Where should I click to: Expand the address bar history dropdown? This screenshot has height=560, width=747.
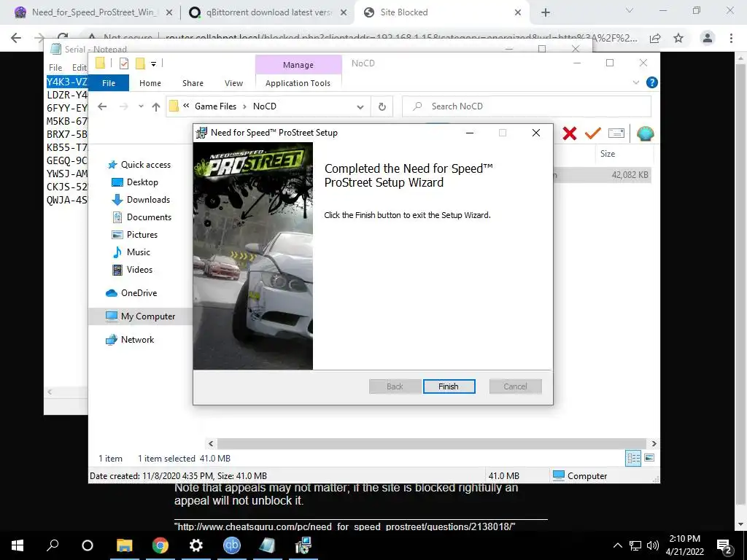(360, 106)
